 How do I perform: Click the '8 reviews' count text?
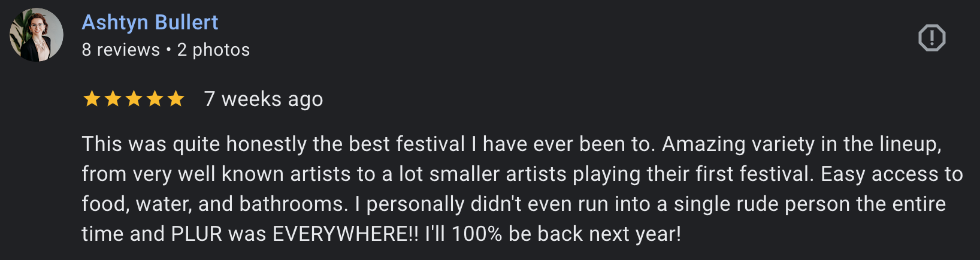click(x=121, y=50)
